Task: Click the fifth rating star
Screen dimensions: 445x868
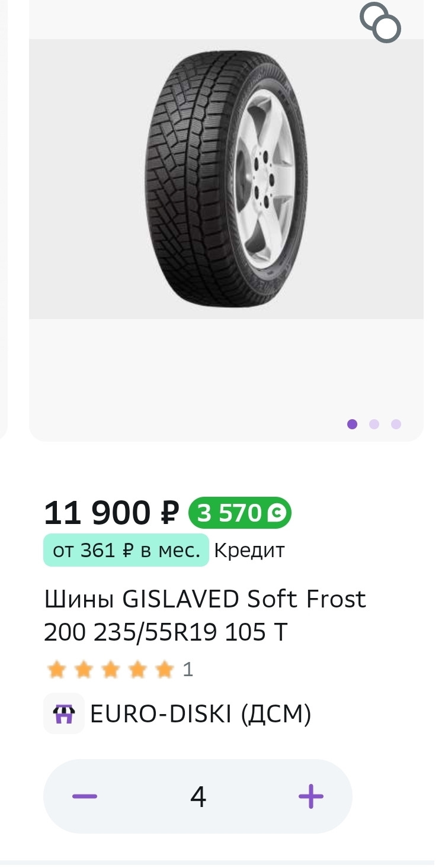Action: pos(165,670)
